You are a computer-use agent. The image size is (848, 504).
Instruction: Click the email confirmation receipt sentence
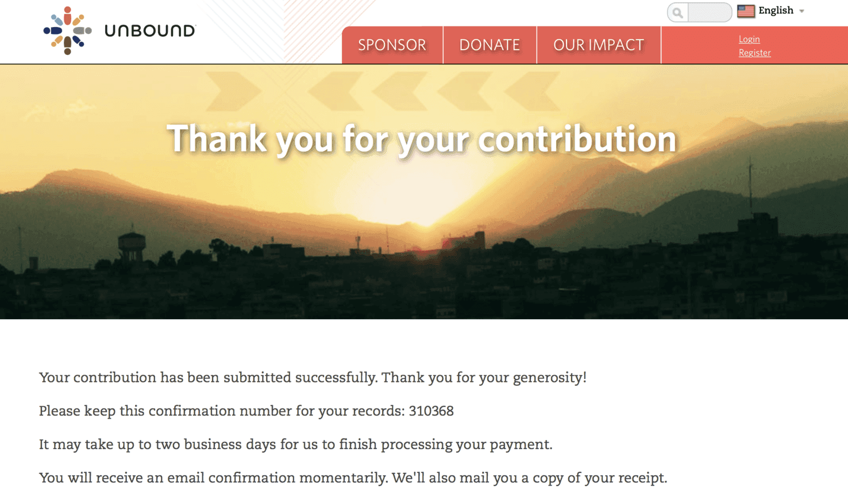(353, 477)
